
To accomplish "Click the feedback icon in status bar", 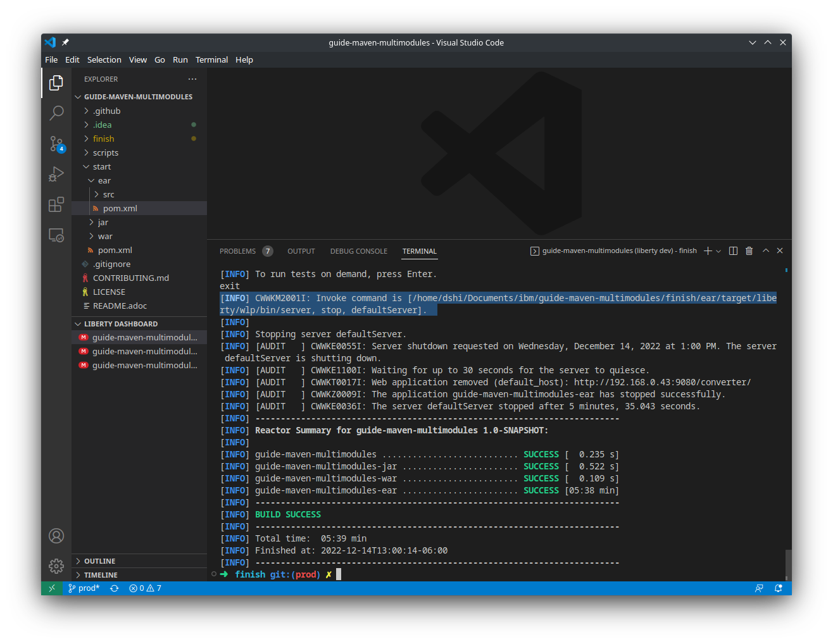I will [759, 588].
